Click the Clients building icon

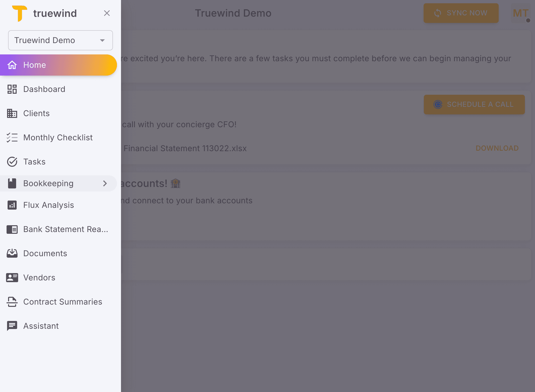point(12,113)
